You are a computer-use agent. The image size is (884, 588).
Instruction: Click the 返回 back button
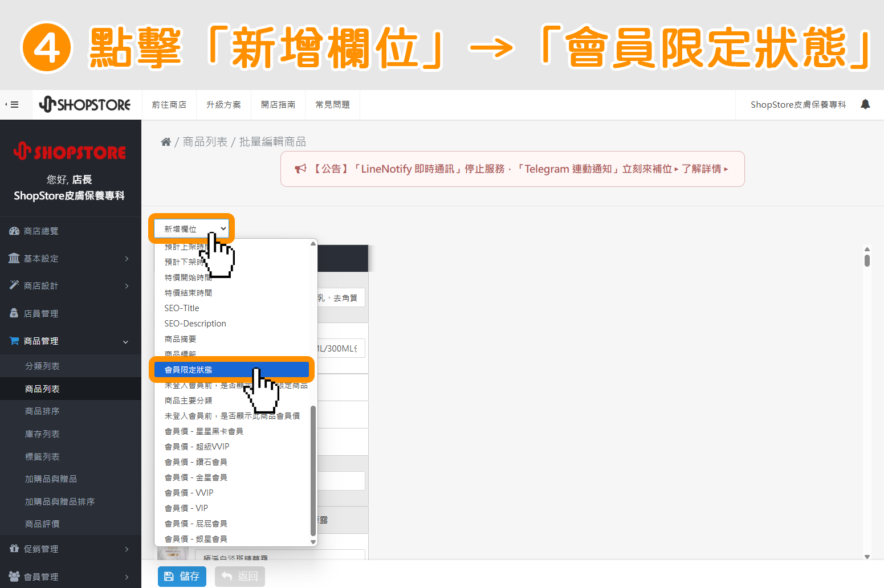point(239,576)
